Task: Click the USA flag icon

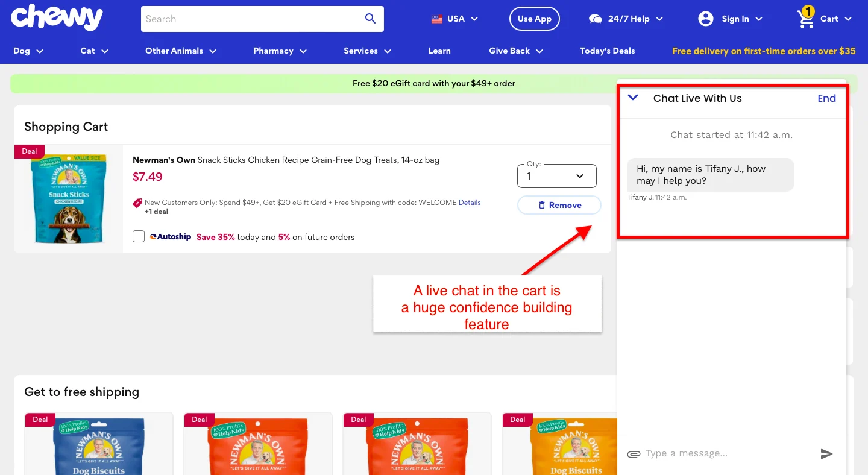Action: [437, 19]
